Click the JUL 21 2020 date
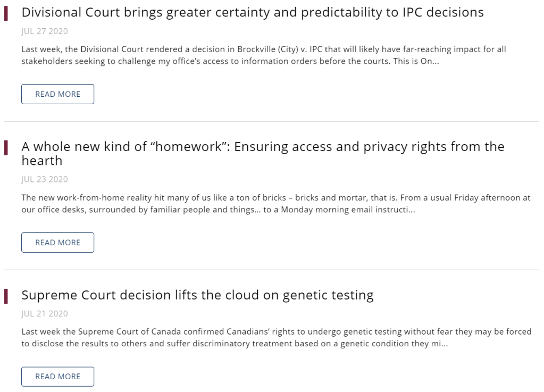The image size is (544, 392). click(x=45, y=314)
